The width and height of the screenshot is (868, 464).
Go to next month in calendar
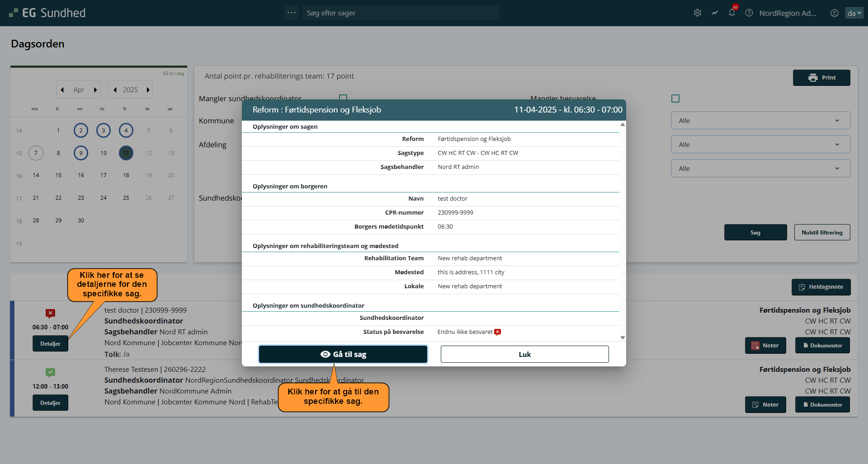pyautogui.click(x=95, y=90)
